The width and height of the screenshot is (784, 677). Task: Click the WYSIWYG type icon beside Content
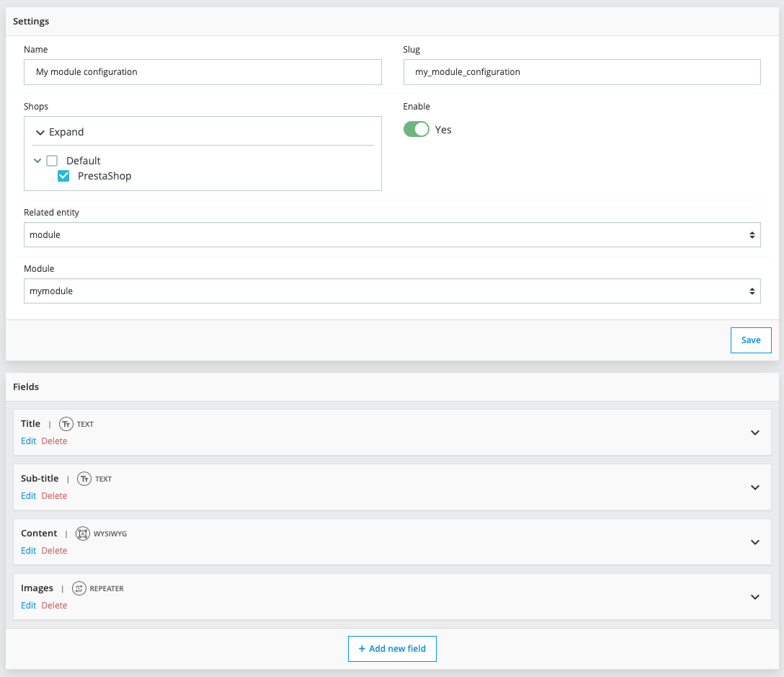click(x=83, y=534)
